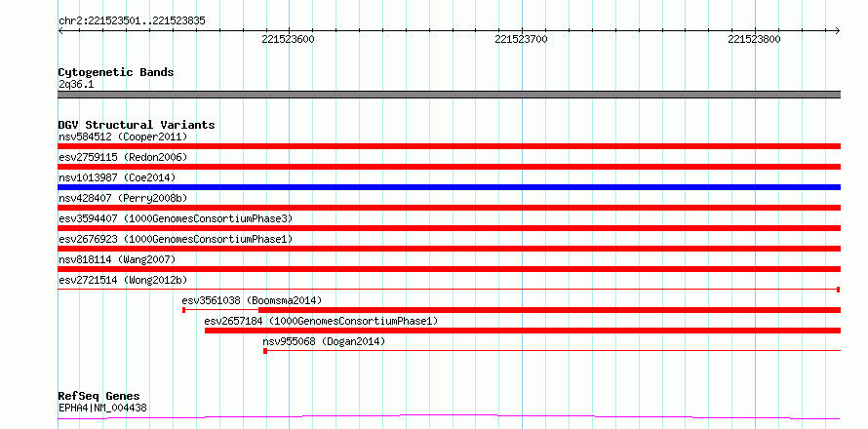Click ruler position 221523600
Screen dimensions: 868x429
tap(288, 39)
